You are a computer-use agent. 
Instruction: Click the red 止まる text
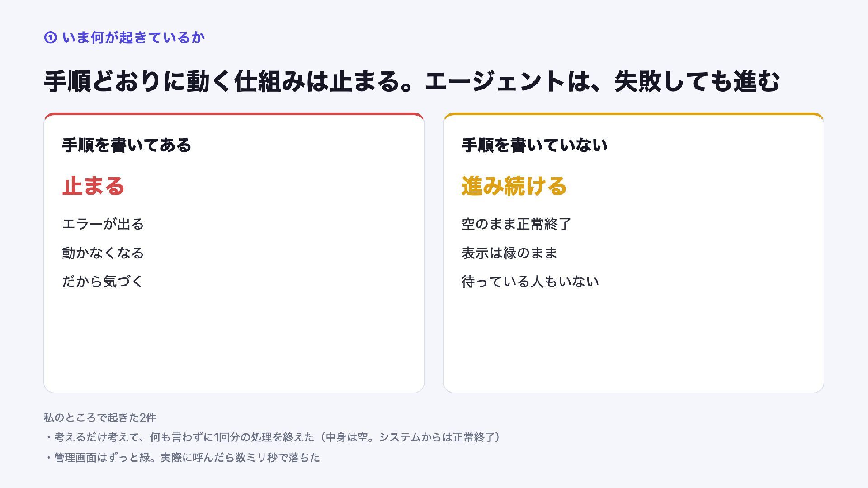[x=93, y=186]
